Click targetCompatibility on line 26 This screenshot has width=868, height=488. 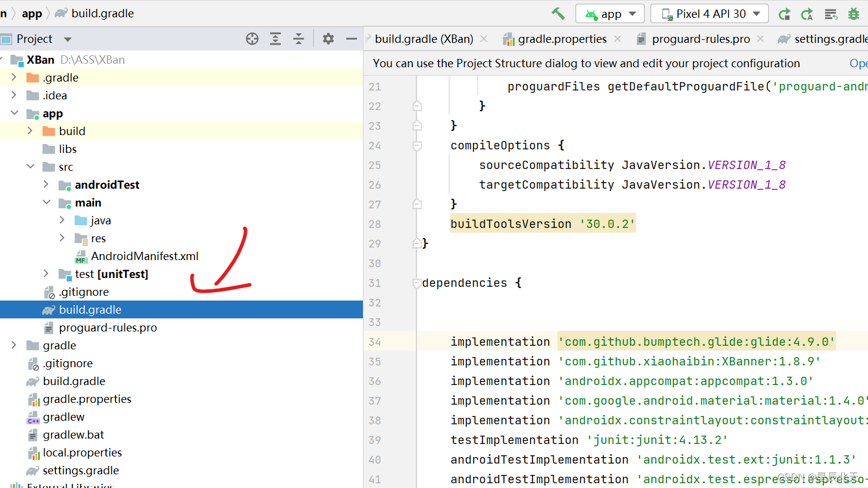546,184
